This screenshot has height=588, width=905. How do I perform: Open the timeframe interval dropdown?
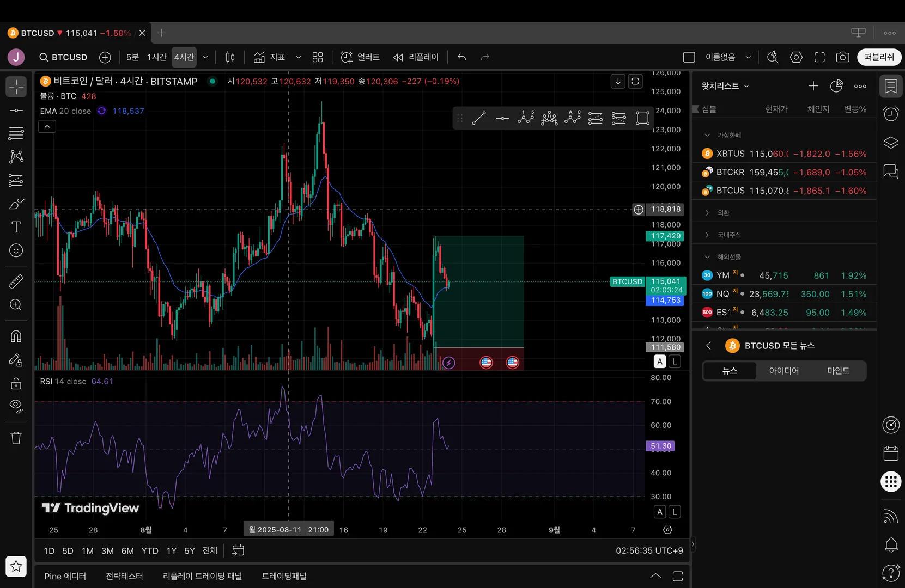point(205,57)
